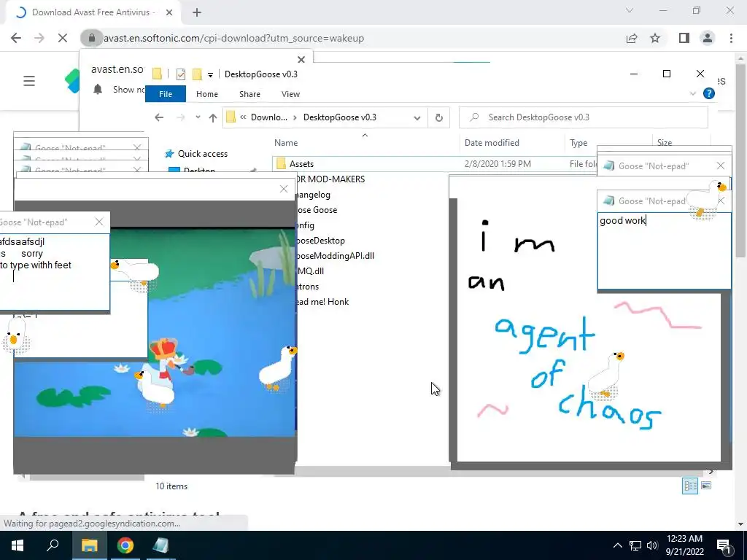Image resolution: width=747 pixels, height=560 pixels.
Task: Click the taskbar clock showing 12:23 AM
Action: [684, 545]
